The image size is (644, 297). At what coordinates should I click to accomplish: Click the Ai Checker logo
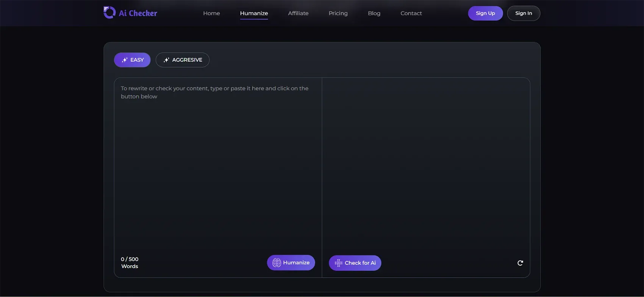coord(130,13)
